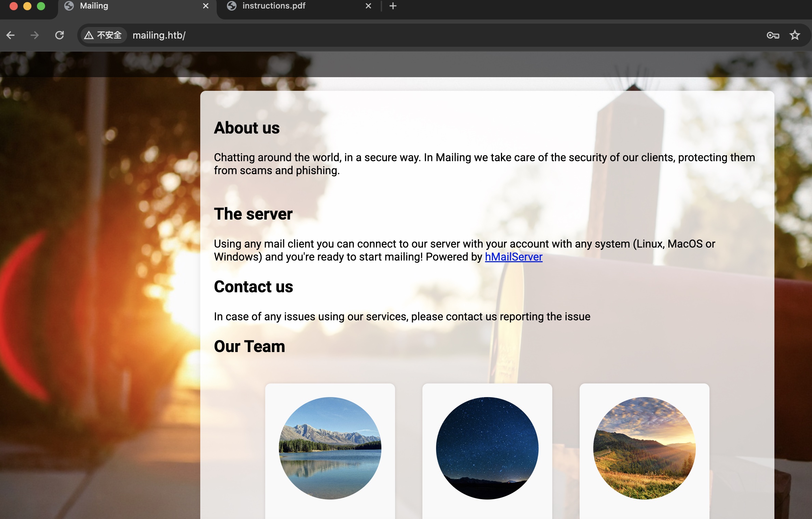
Task: Click the browser back arrow
Action: point(11,35)
